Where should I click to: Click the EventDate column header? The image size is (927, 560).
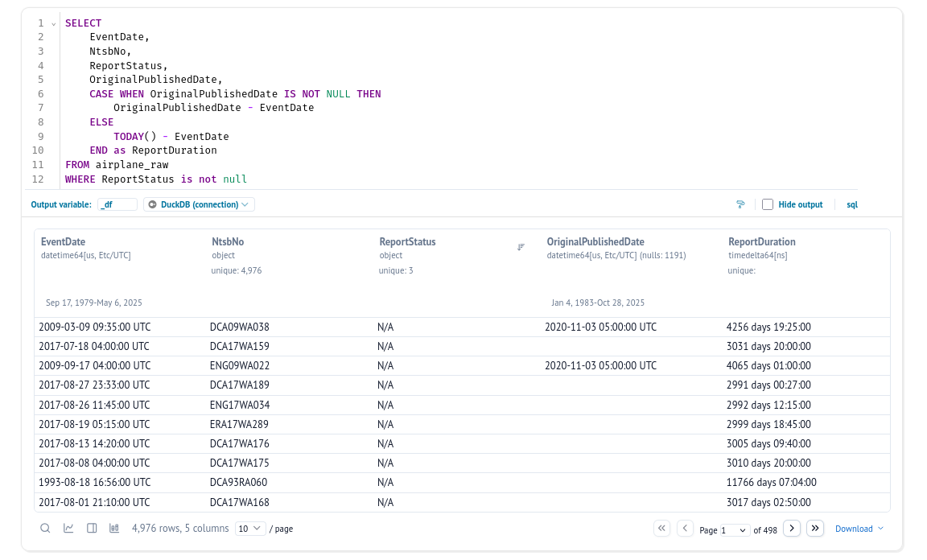63,241
